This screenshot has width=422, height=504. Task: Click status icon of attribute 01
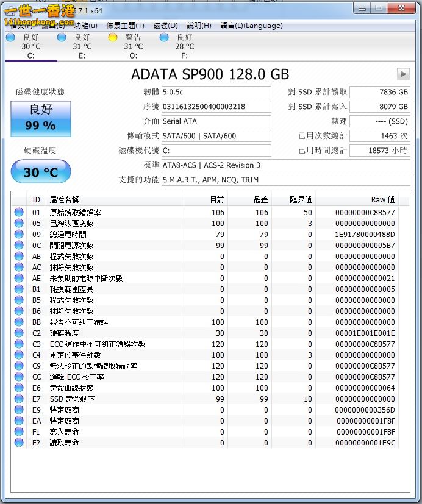click(x=19, y=212)
